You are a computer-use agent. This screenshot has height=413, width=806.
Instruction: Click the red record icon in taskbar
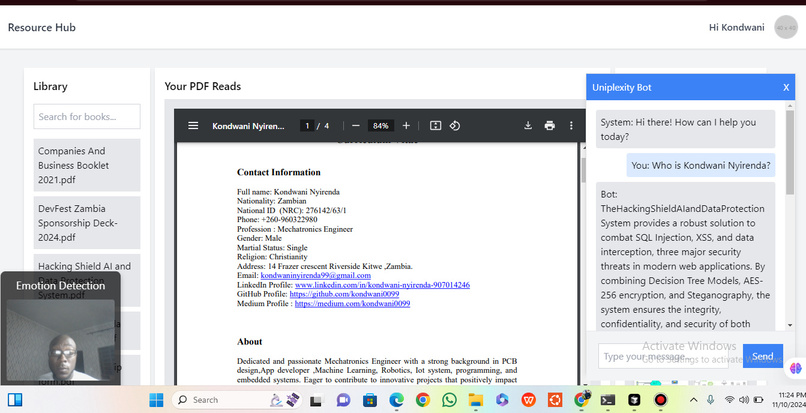(x=661, y=400)
